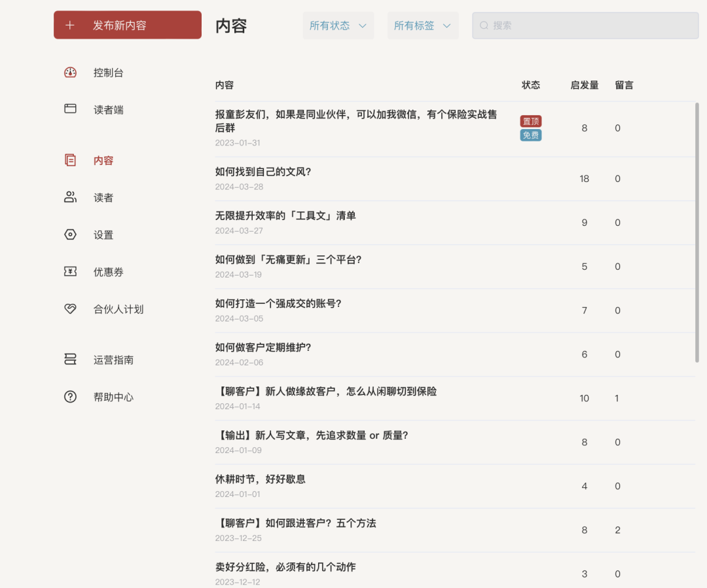Click 启发量 value 10

pyautogui.click(x=585, y=398)
